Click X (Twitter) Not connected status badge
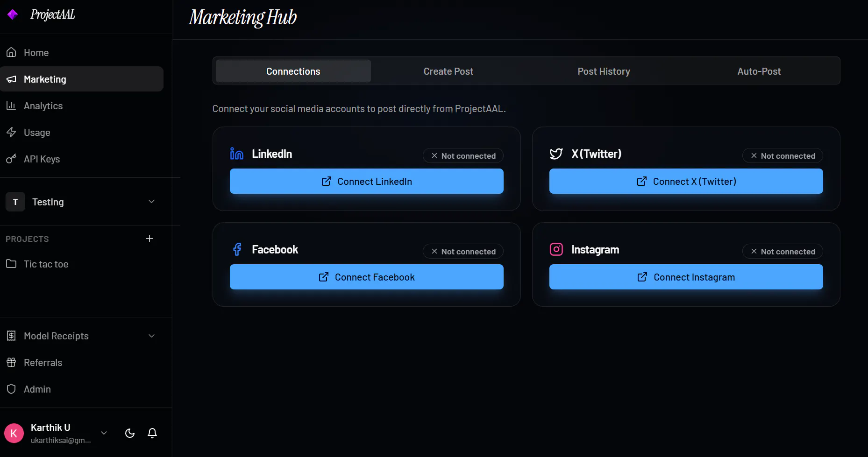 pyautogui.click(x=783, y=155)
